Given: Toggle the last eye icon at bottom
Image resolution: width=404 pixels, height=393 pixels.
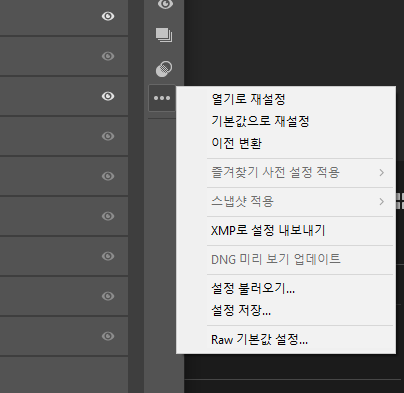Looking at the screenshot, I should (108, 336).
